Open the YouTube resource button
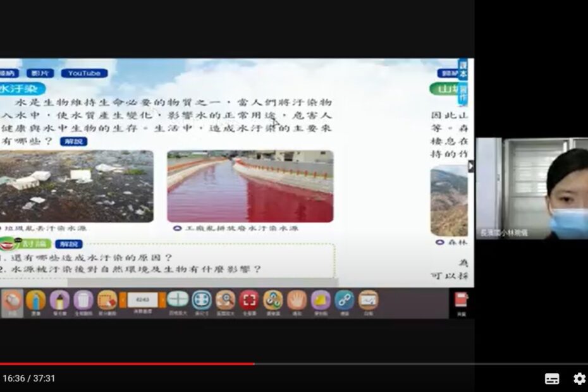The image size is (588, 392). tap(84, 73)
